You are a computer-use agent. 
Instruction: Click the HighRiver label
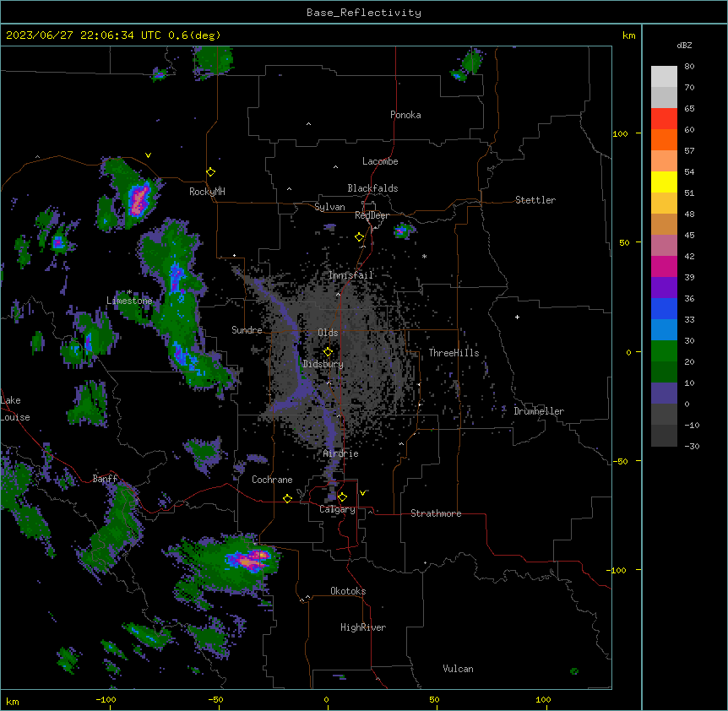363,627
